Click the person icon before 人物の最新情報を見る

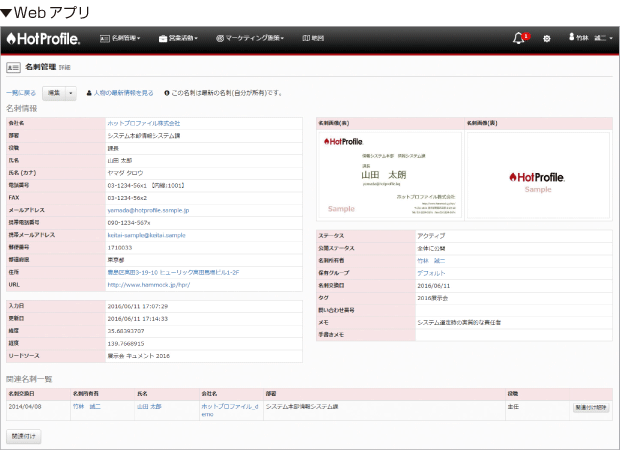(x=89, y=93)
